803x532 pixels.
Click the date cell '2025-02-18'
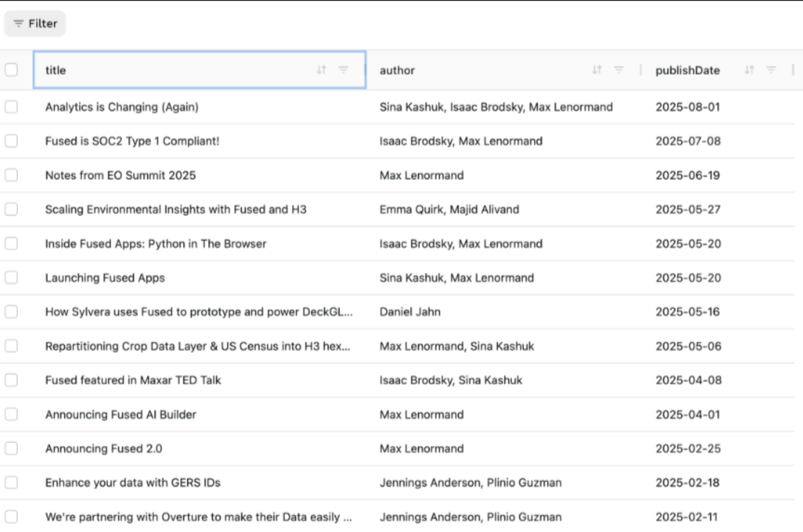click(x=688, y=483)
